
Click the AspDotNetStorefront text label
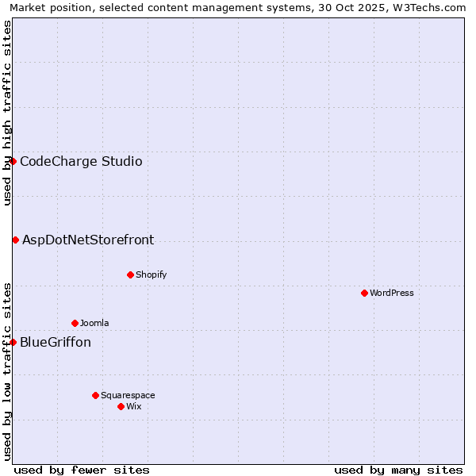click(x=88, y=240)
